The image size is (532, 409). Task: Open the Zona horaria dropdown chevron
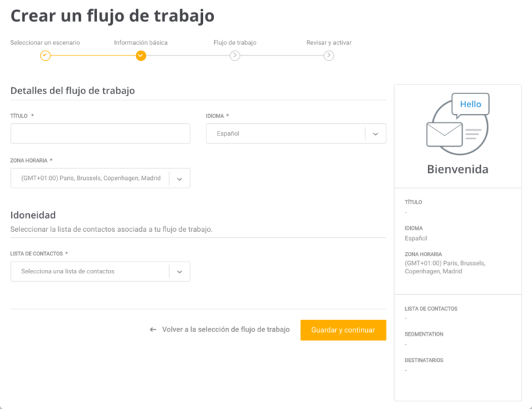point(179,179)
